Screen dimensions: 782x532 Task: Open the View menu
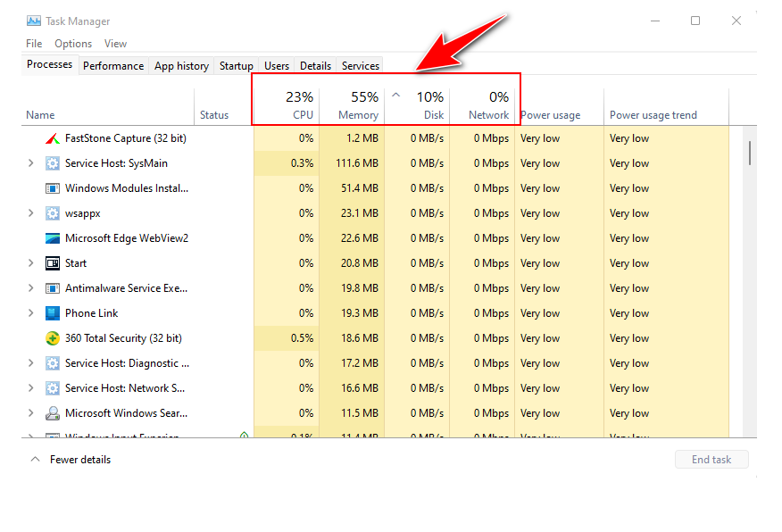point(115,44)
